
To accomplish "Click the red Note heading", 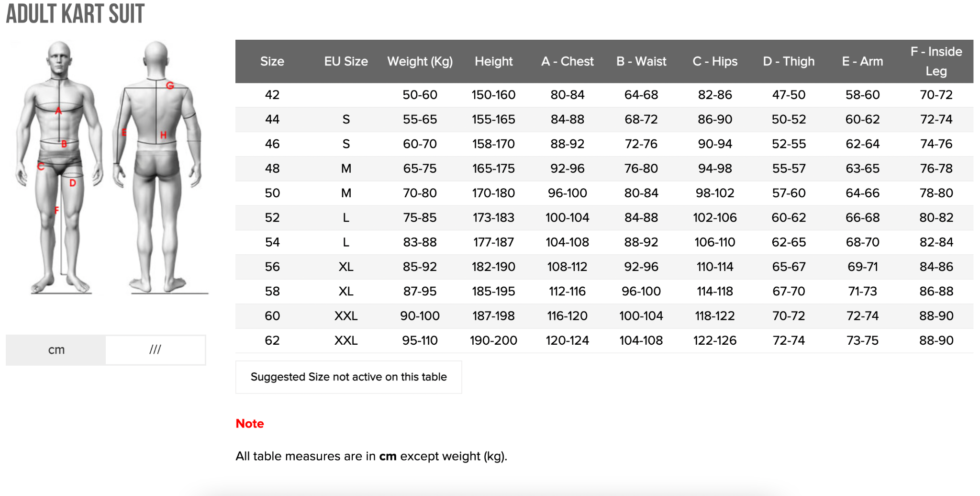I will (x=250, y=424).
